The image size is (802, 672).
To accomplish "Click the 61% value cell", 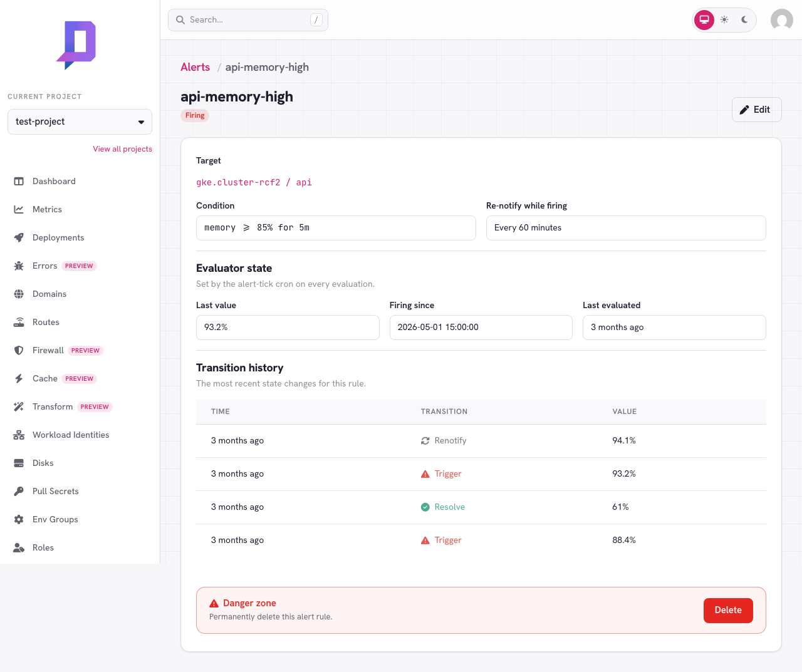I will coord(620,507).
